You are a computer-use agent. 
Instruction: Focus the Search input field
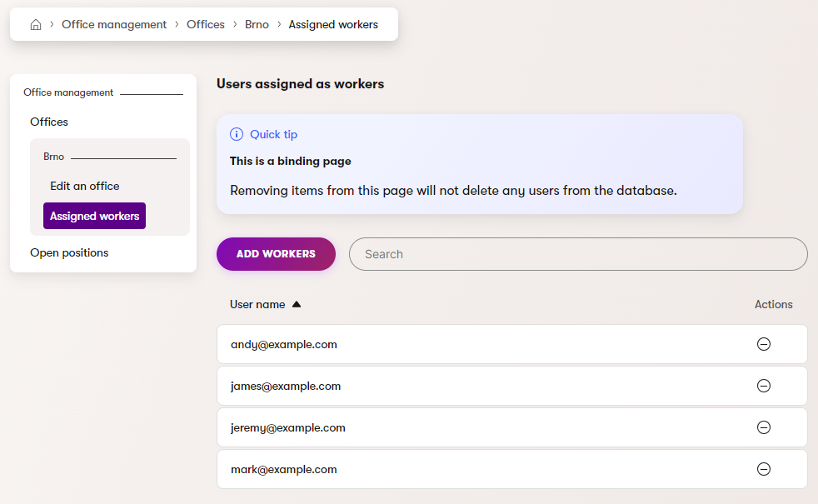tap(578, 254)
